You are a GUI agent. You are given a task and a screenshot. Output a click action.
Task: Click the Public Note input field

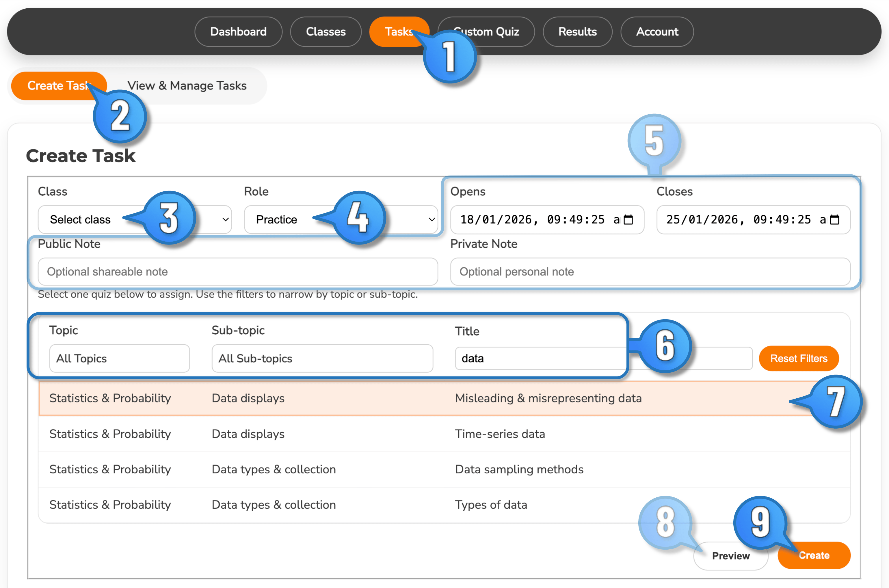click(x=237, y=272)
